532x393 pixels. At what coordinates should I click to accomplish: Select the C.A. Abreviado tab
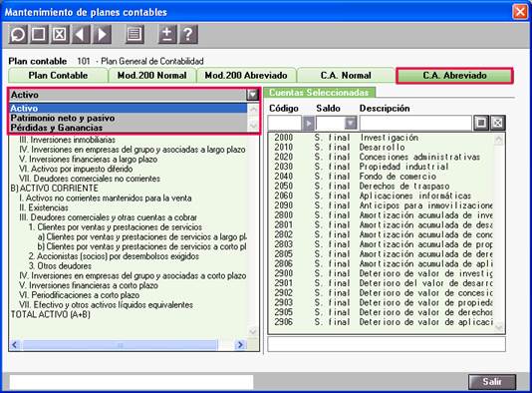point(454,76)
